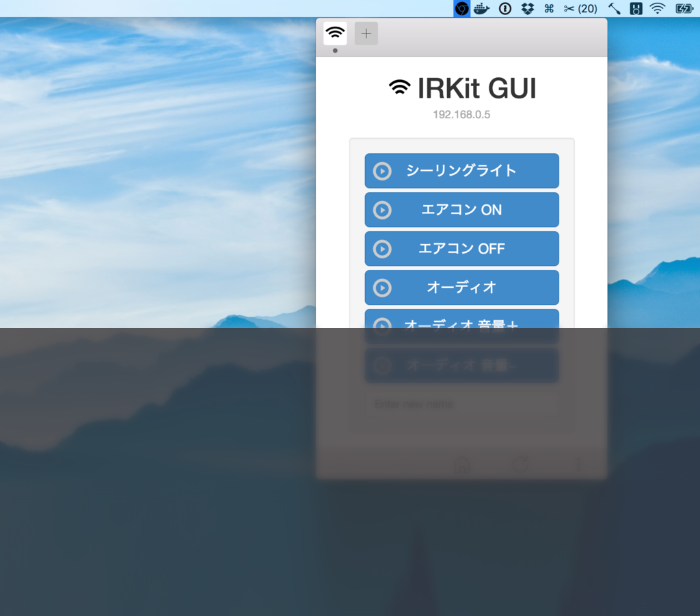Click the IRKit GUI title text

pyautogui.click(x=477, y=88)
